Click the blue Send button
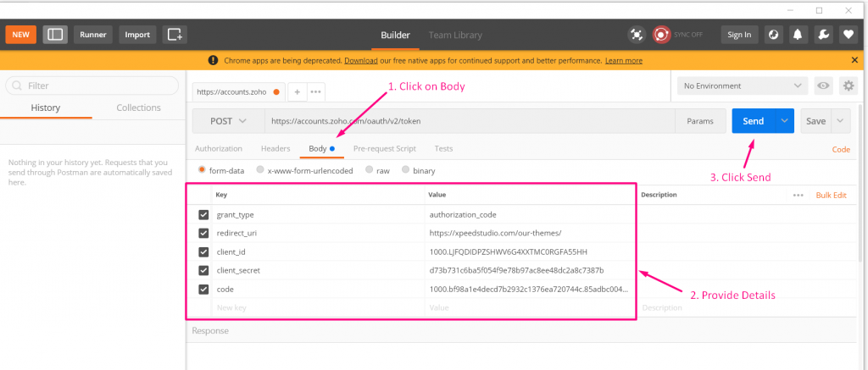The height and width of the screenshot is (370, 868). click(754, 121)
